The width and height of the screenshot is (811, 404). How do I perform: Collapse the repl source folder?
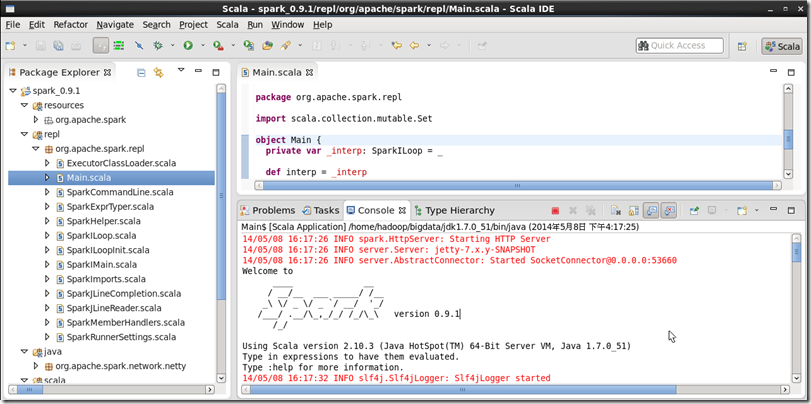coord(24,134)
